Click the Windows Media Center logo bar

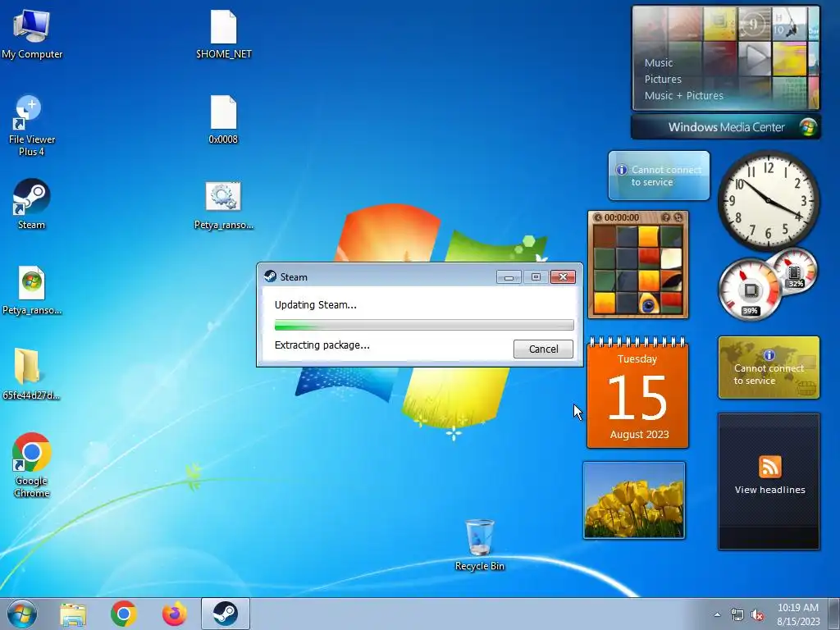click(726, 127)
